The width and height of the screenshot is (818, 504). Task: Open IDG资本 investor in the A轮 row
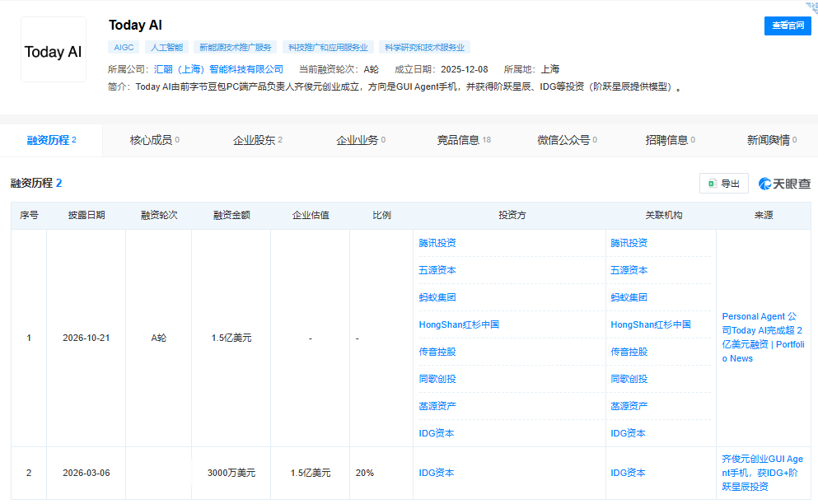point(437,433)
